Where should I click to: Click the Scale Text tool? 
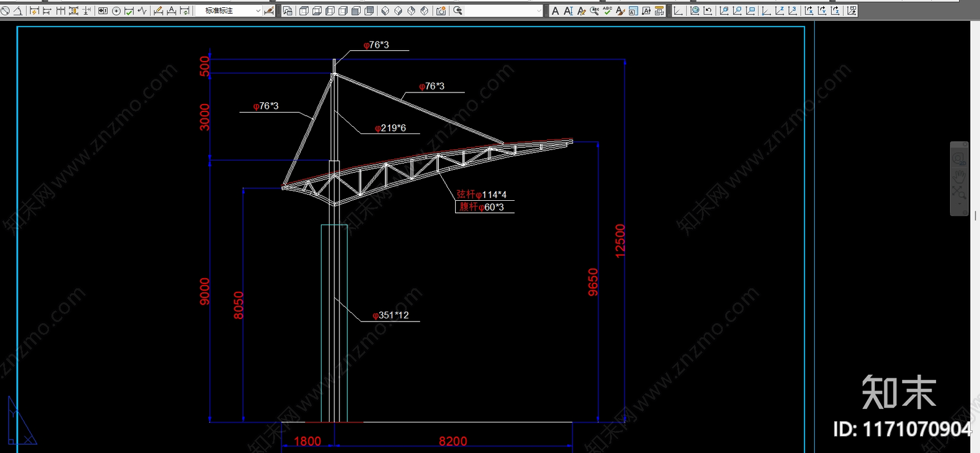633,10
